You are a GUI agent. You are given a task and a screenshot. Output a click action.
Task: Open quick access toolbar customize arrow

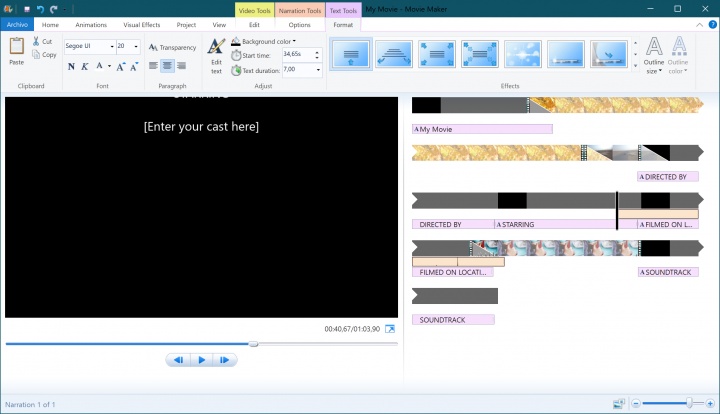coord(65,9)
